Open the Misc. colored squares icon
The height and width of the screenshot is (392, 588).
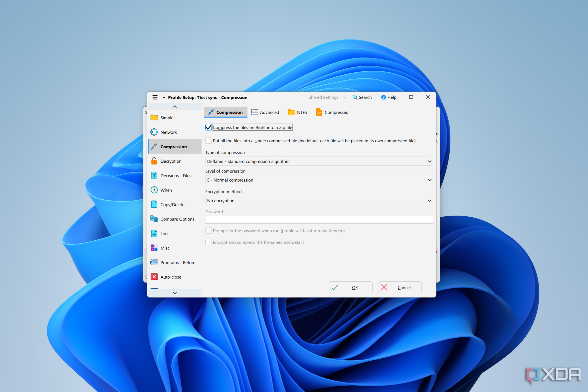click(154, 248)
